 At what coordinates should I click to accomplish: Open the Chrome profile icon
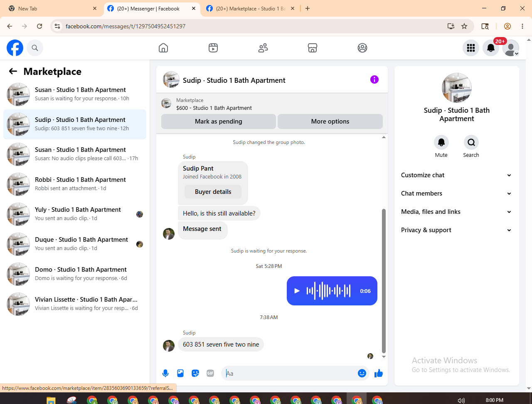(x=507, y=26)
